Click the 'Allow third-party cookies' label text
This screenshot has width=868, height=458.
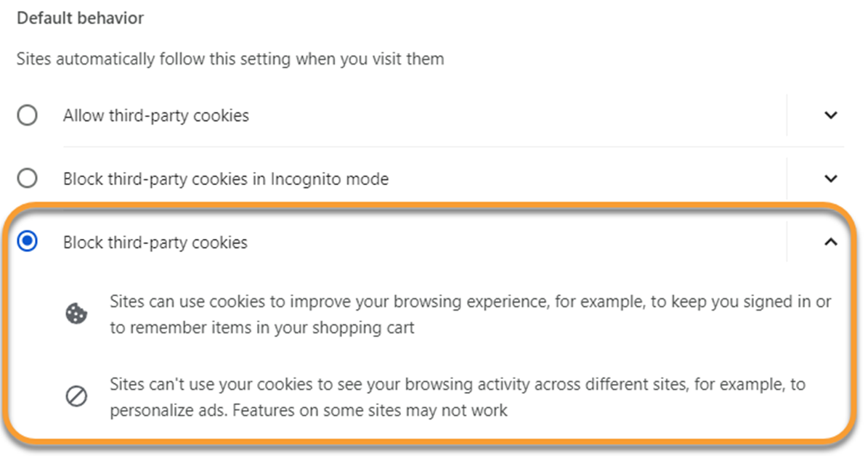click(156, 115)
